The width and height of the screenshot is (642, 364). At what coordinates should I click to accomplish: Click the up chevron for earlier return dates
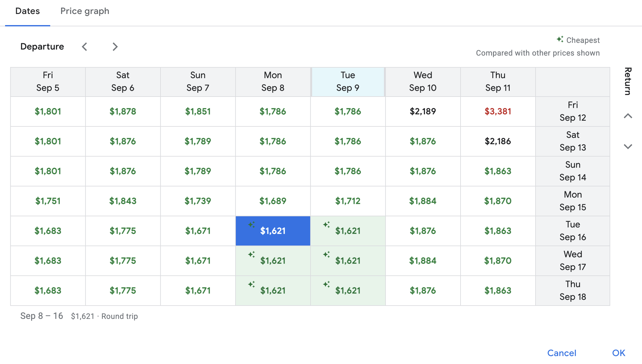click(x=628, y=116)
